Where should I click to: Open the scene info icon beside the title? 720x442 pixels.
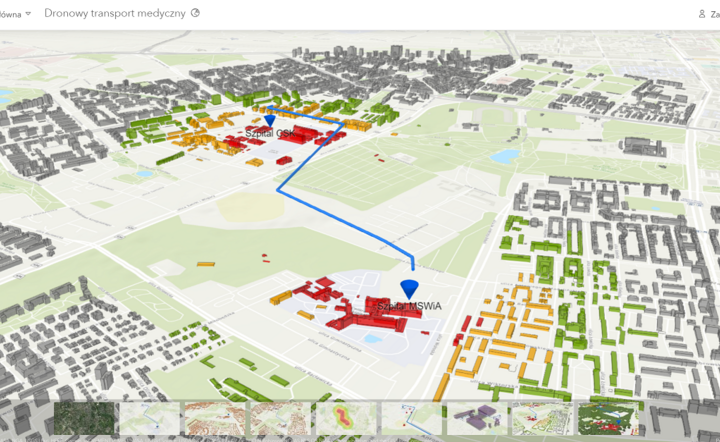pos(195,13)
